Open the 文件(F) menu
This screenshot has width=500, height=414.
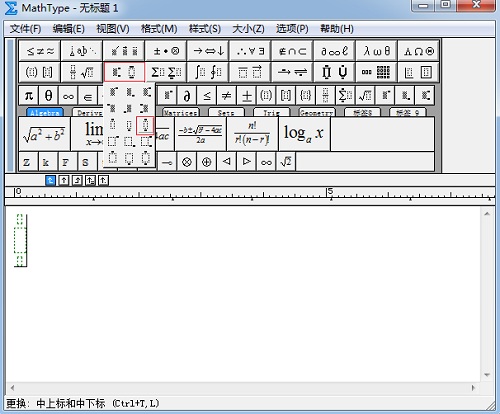coord(25,29)
